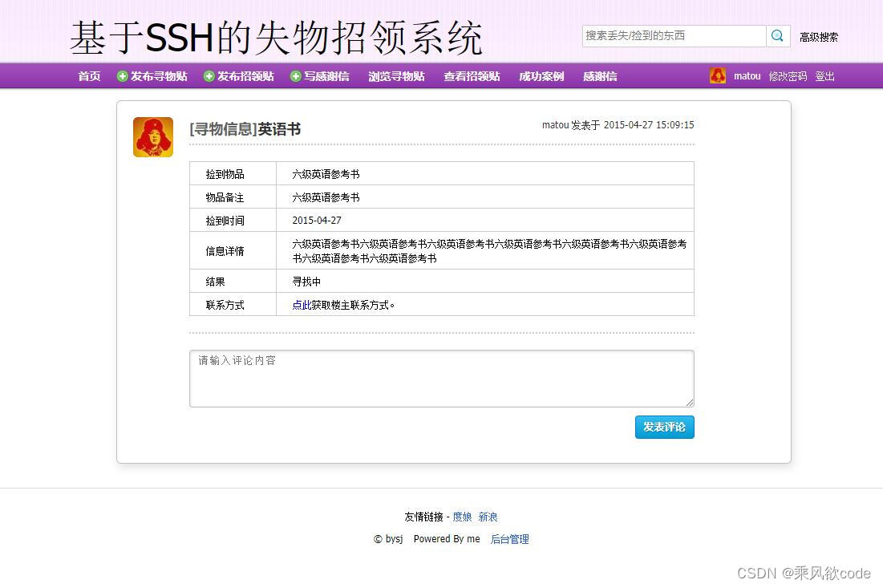
Task: Click 登出 to log out
Action: click(x=825, y=75)
